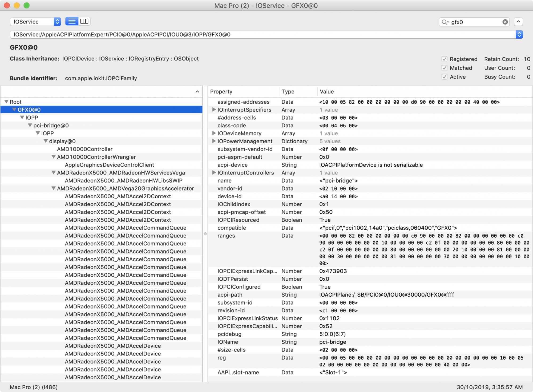Open the IOService path dropdown arrow
The height and width of the screenshot is (392, 533).
pos(519,34)
